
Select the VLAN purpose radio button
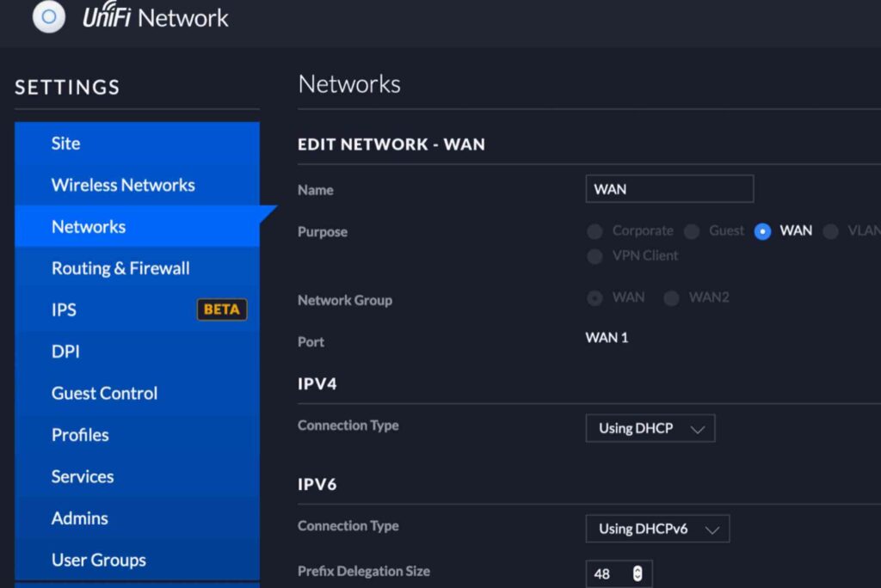tap(830, 231)
